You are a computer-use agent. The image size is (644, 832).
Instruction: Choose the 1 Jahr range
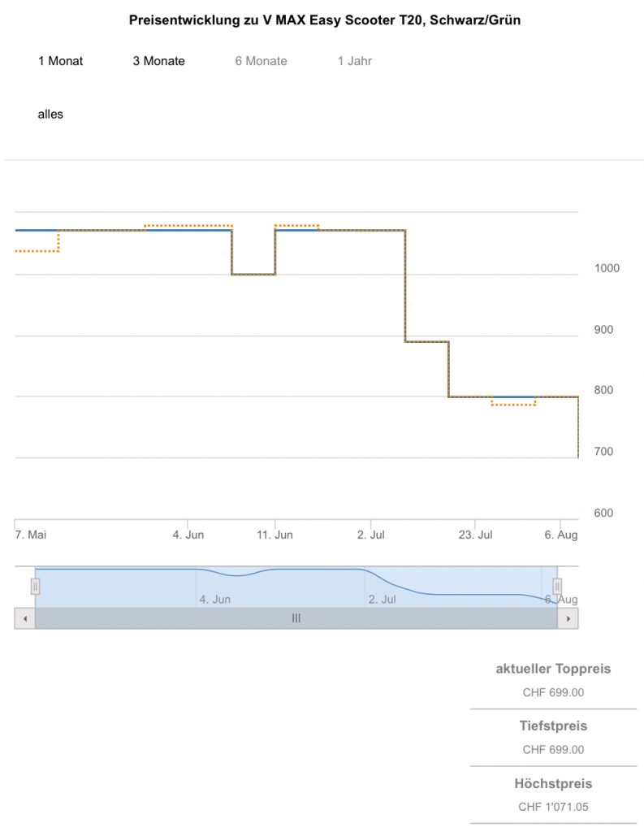[355, 61]
